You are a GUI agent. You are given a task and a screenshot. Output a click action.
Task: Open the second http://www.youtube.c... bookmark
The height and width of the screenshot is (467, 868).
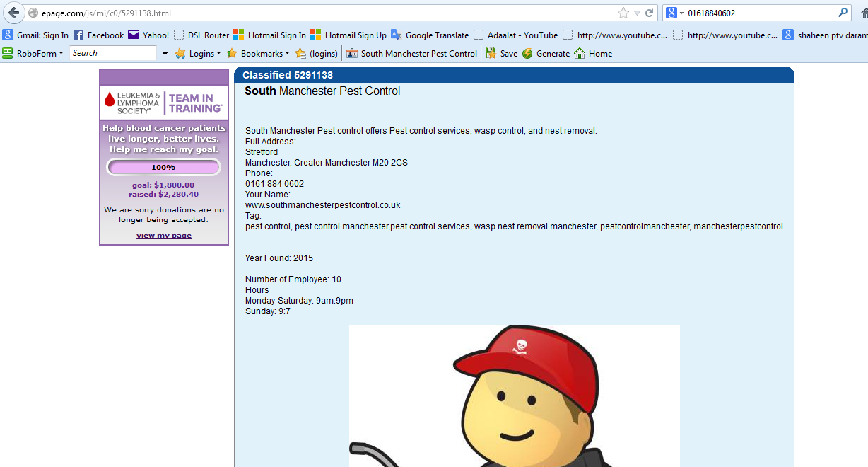[x=725, y=35]
